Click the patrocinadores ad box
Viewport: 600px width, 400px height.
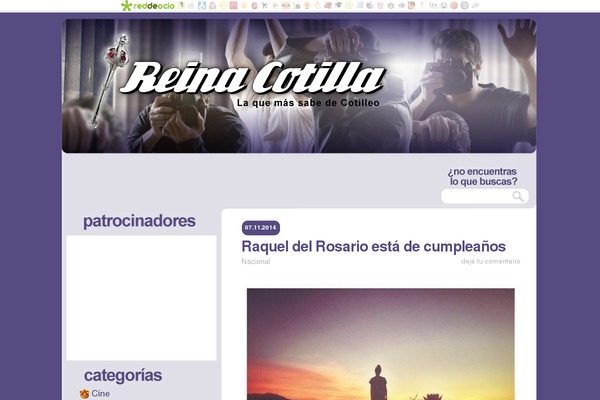pyautogui.click(x=142, y=298)
